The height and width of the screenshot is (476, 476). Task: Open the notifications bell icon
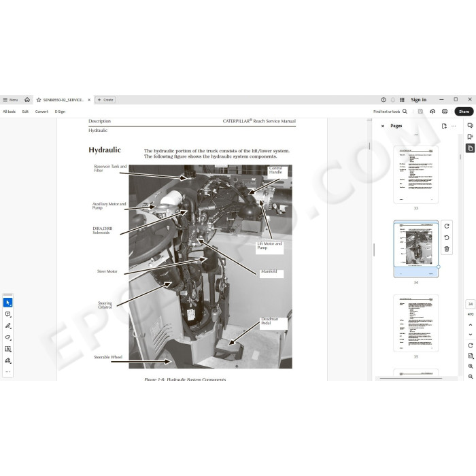coord(393,99)
